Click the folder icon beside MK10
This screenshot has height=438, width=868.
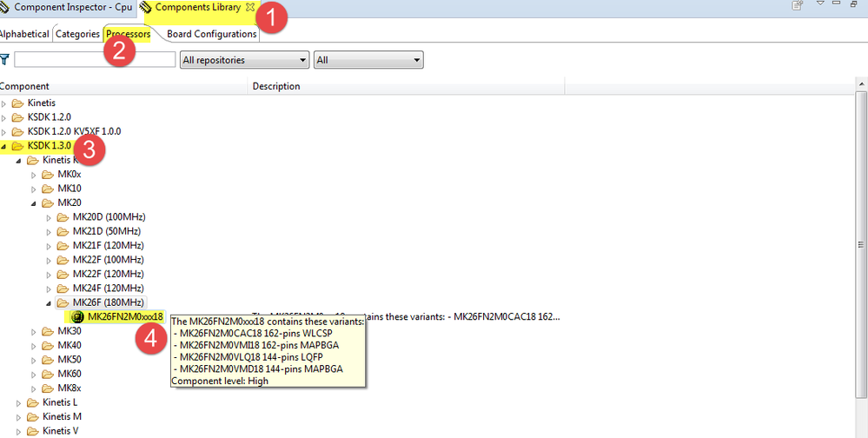pyautogui.click(x=48, y=189)
